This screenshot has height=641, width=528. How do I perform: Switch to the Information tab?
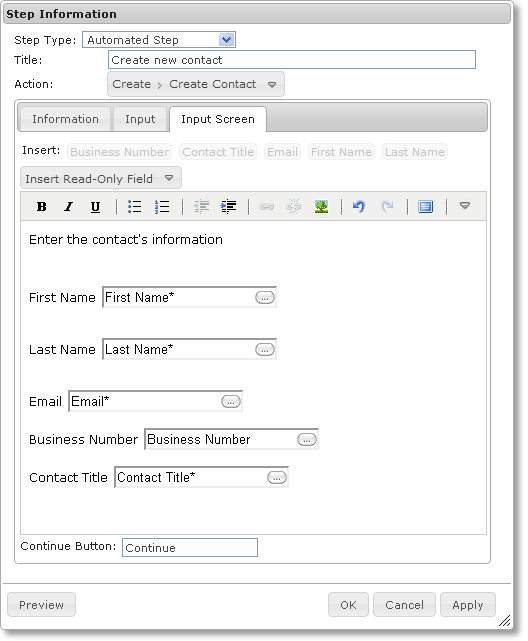tap(65, 119)
